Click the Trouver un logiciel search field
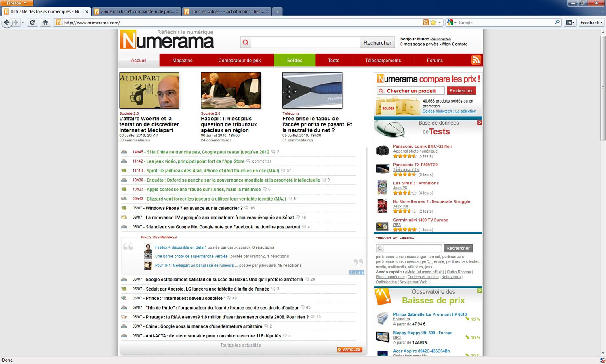This screenshot has width=606, height=364. [x=412, y=248]
